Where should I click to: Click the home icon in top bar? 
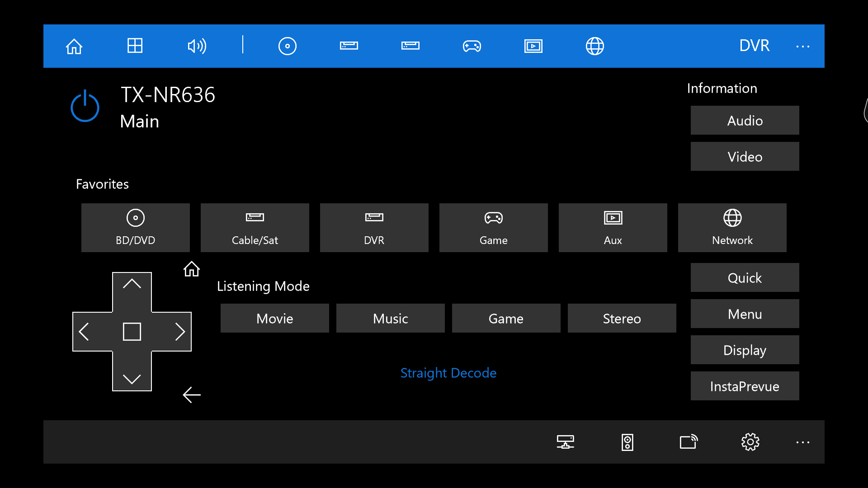[x=74, y=46]
